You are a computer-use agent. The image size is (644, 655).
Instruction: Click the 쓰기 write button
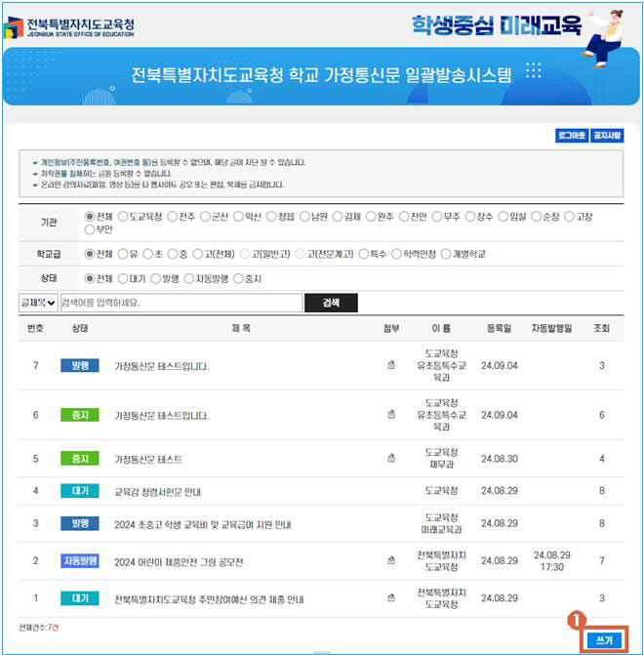coord(602,639)
